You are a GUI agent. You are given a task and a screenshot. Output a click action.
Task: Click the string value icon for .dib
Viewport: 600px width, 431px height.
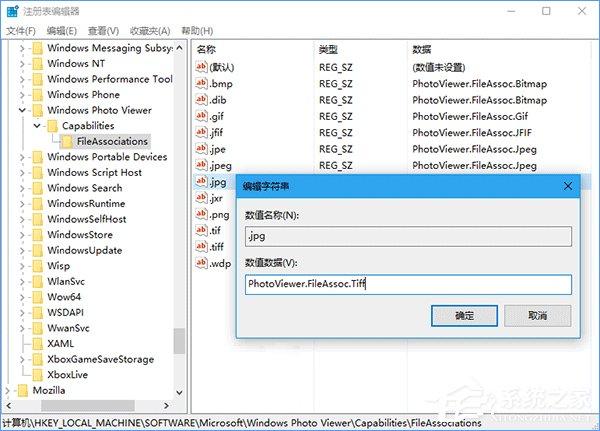[201, 100]
